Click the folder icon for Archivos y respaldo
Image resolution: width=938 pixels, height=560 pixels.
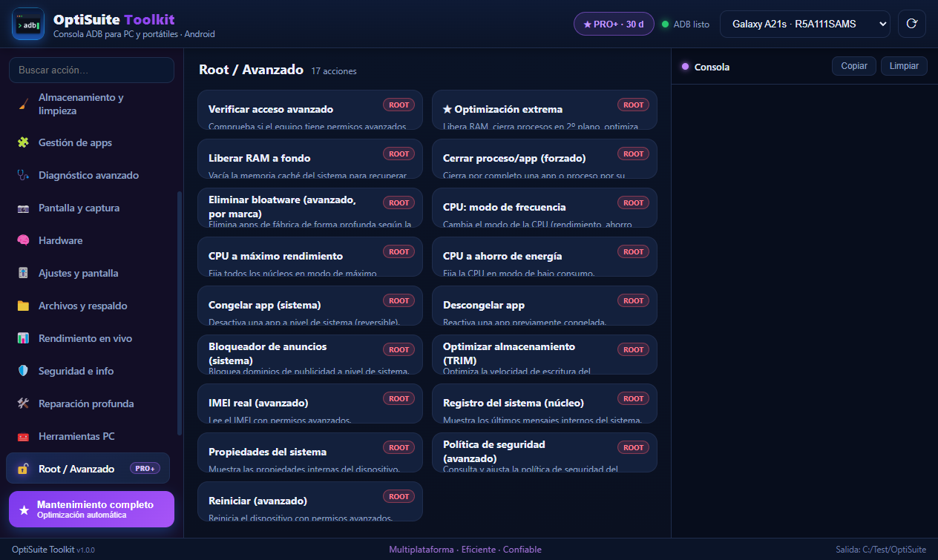tap(23, 306)
